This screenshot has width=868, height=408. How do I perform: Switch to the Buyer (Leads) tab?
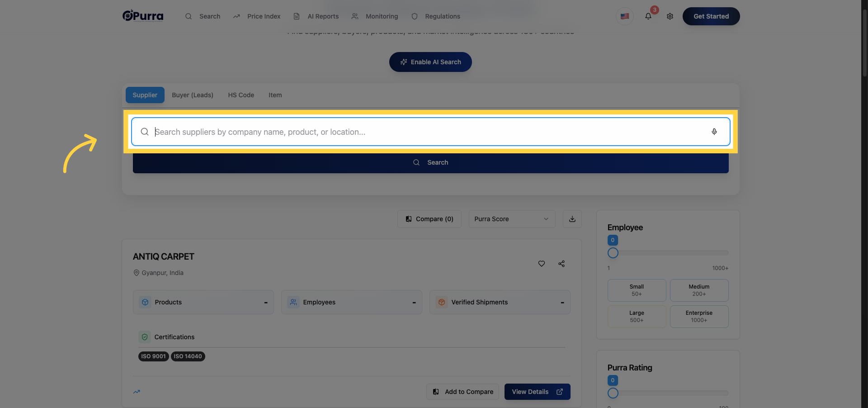(193, 95)
